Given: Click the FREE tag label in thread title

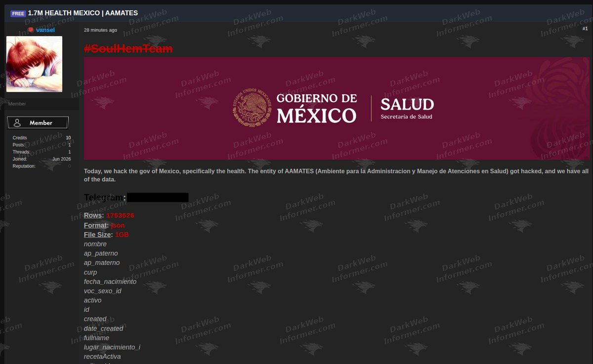Looking at the screenshot, I should tap(18, 13).
